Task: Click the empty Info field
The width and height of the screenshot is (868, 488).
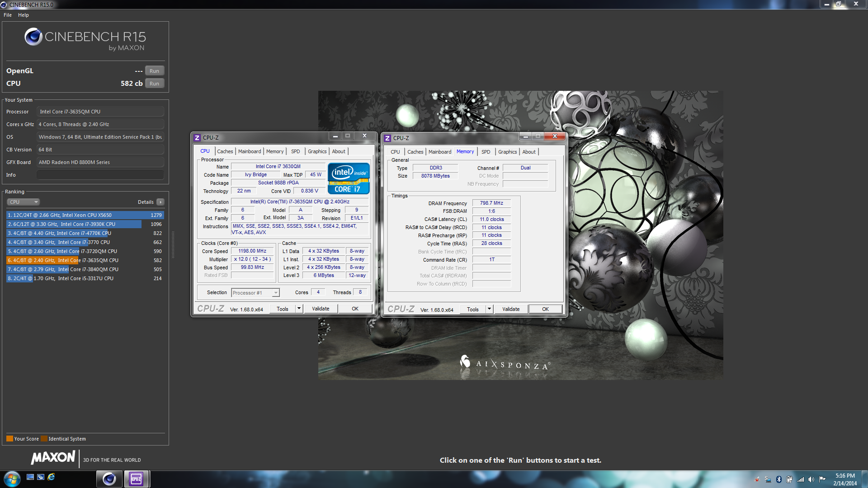Action: click(100, 175)
